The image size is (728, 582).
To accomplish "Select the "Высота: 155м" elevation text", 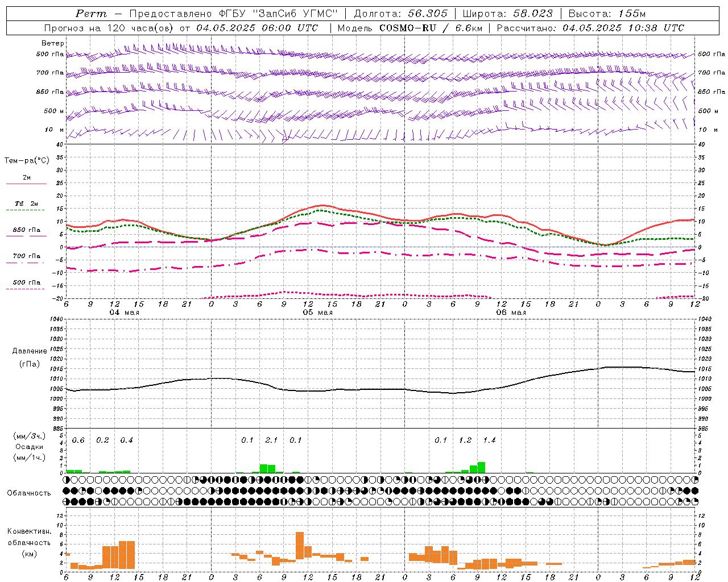I will click(607, 14).
